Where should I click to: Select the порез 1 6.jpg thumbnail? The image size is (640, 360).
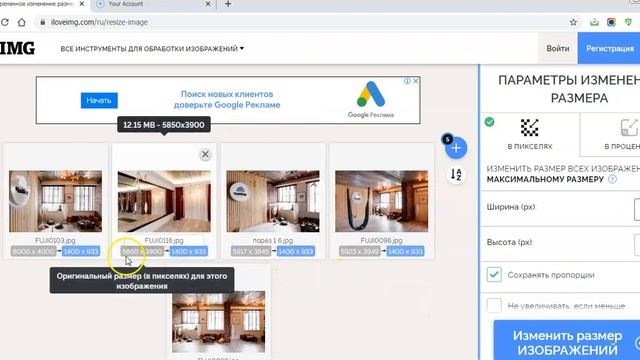click(273, 201)
